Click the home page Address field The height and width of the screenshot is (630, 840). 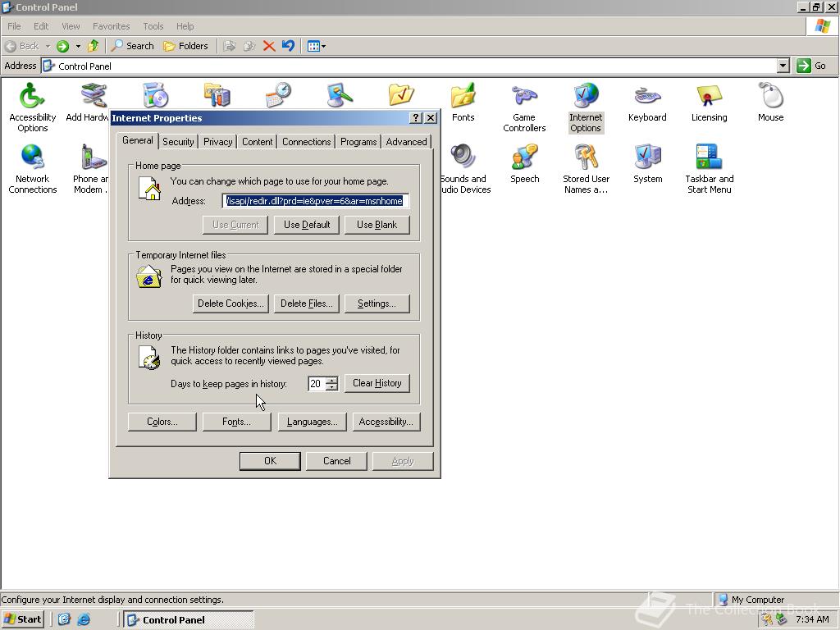tap(316, 201)
